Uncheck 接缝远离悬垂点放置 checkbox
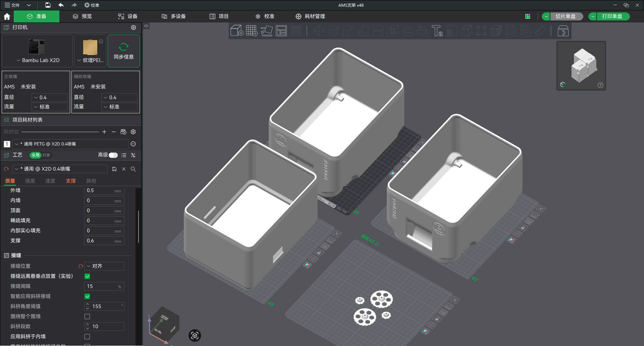644x346 pixels. 87,276
